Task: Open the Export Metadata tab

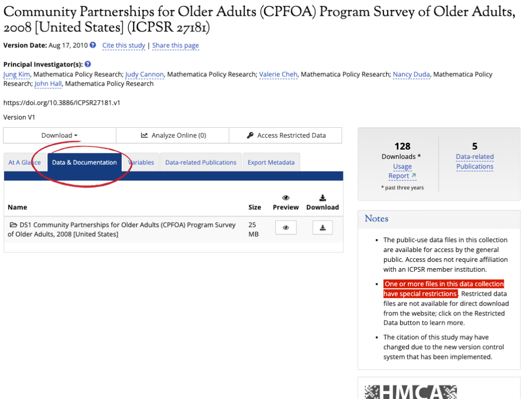Action: coord(271,163)
